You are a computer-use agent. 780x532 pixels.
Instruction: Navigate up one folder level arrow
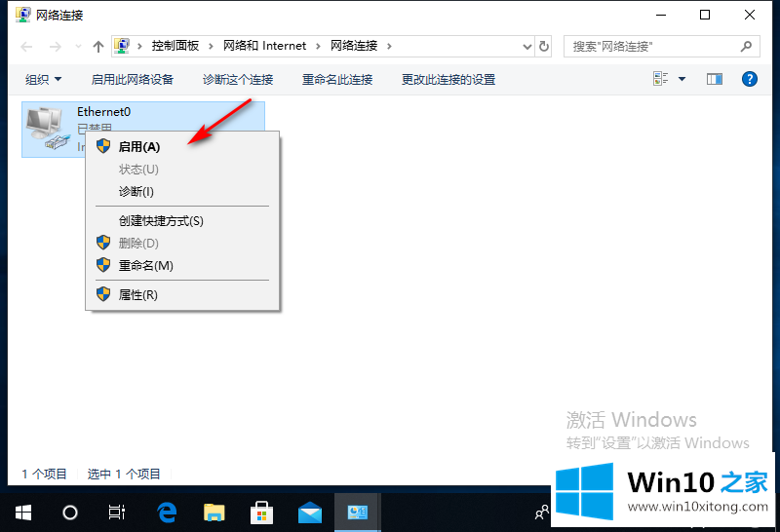click(98, 46)
